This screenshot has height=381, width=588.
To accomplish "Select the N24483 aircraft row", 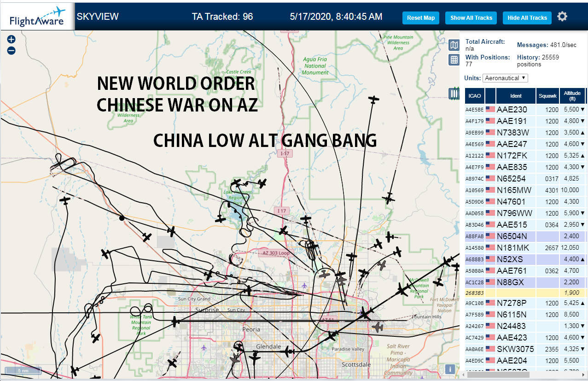I will tap(525, 326).
